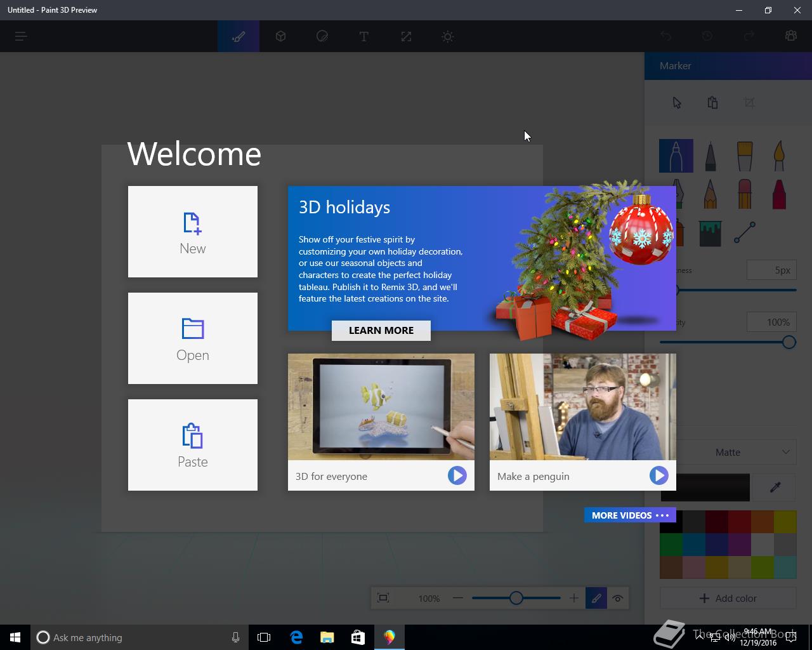Select the Pencil brush
This screenshot has height=650, width=812.
[710, 194]
